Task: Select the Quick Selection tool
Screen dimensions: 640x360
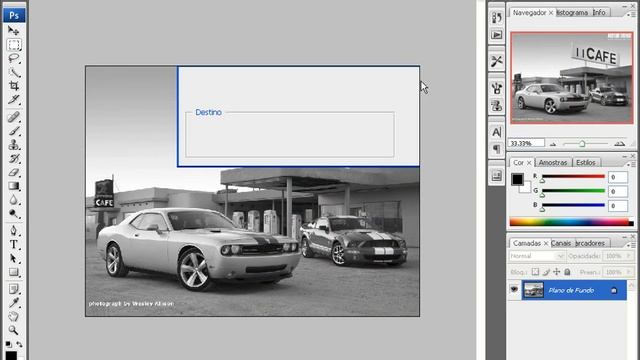Action: coord(13,72)
